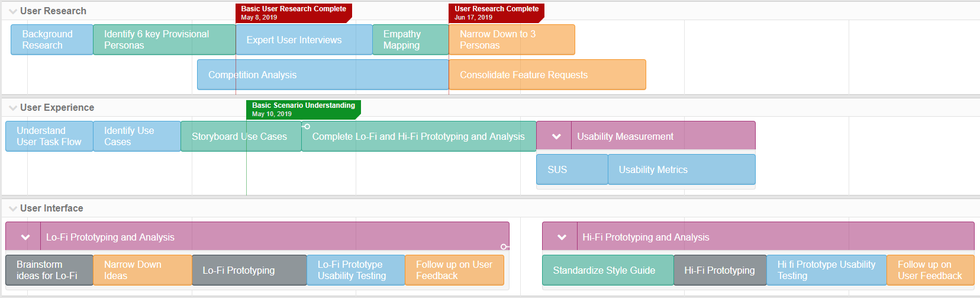Click the Basic Scenario Understanding milestone
This screenshot has height=298, width=980.
(x=303, y=109)
